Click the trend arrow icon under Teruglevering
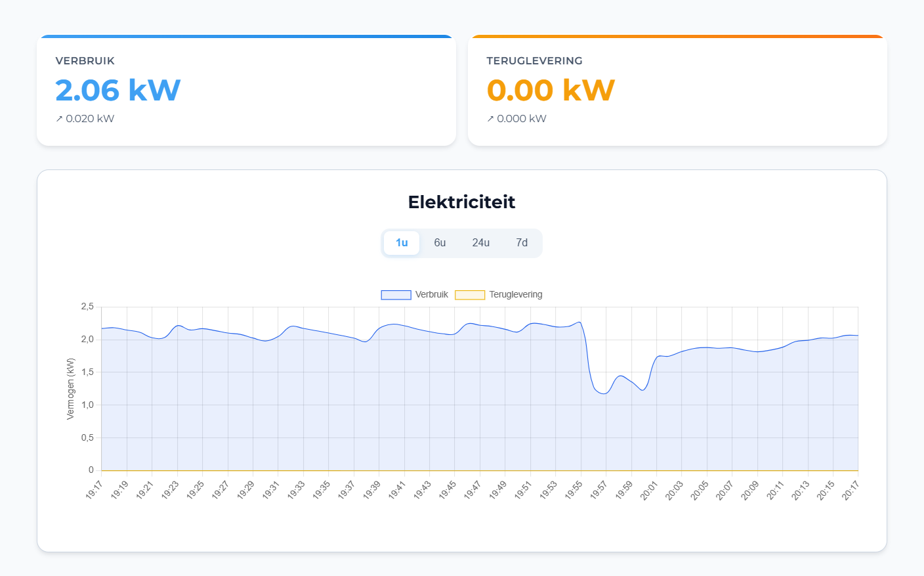This screenshot has height=576, width=924. click(x=490, y=118)
